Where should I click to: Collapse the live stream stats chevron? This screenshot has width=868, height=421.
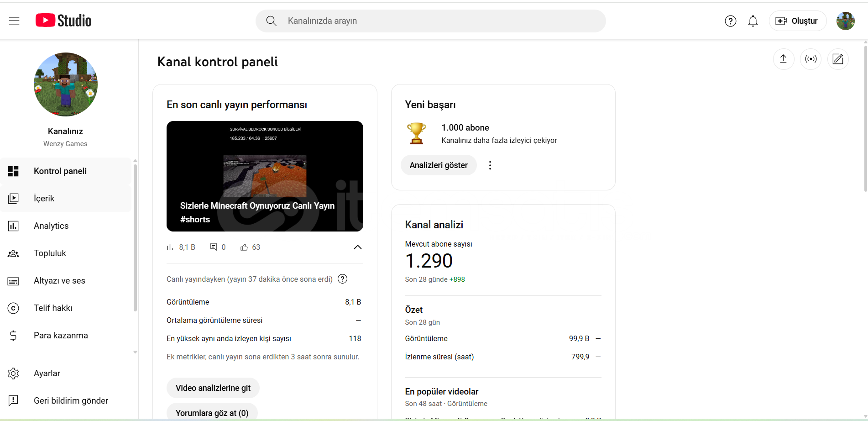point(358,247)
